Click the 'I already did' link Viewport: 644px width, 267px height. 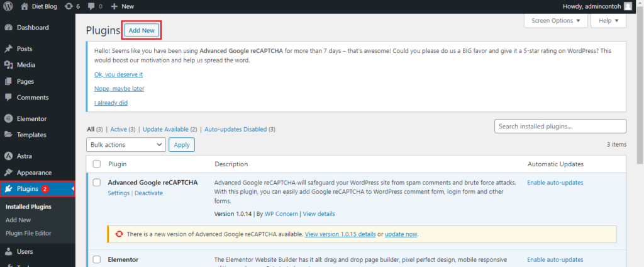(x=111, y=103)
